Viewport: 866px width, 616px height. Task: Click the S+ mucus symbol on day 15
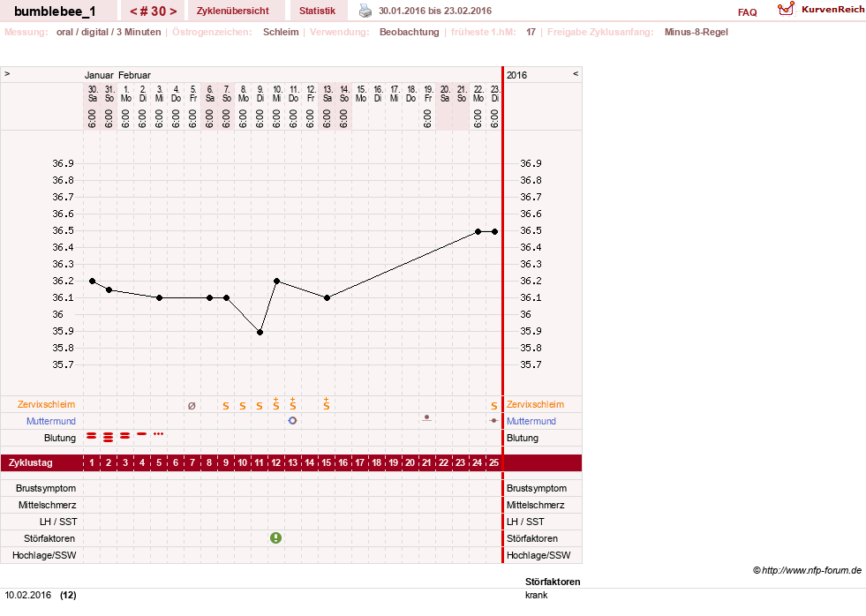(327, 403)
